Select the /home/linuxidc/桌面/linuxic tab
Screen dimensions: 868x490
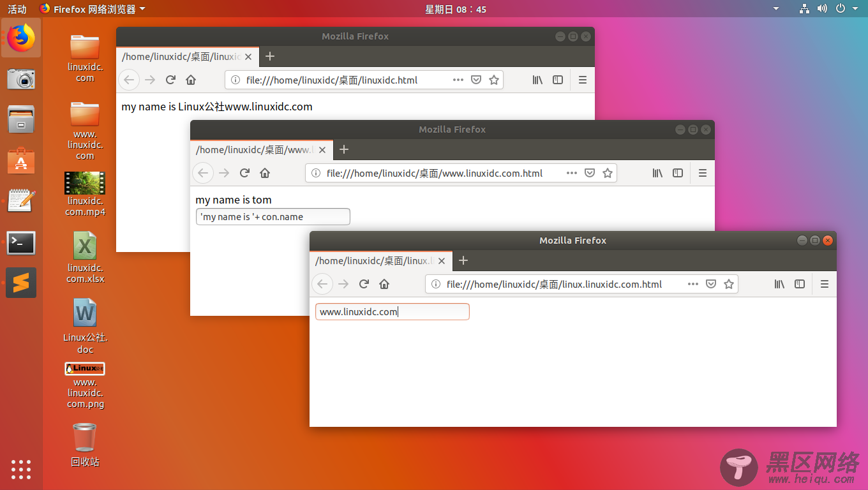click(188, 56)
